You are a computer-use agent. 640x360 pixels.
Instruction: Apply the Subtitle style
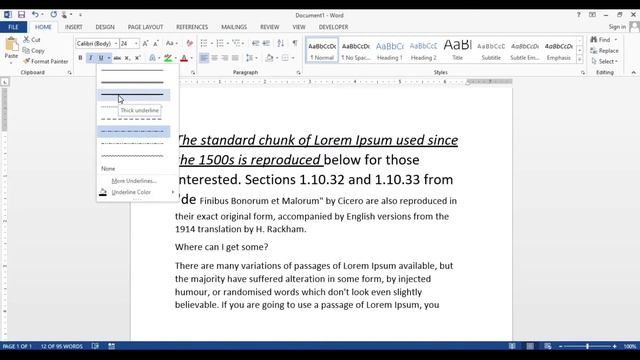(491, 51)
